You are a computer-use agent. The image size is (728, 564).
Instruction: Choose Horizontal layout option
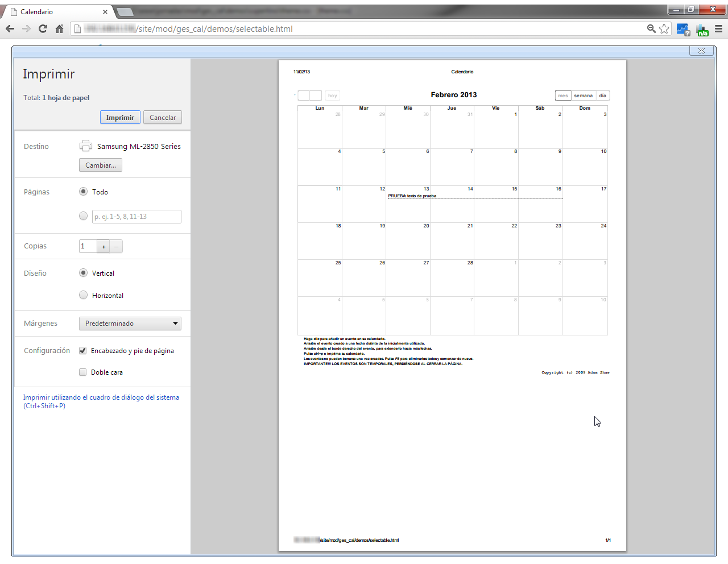pos(84,295)
